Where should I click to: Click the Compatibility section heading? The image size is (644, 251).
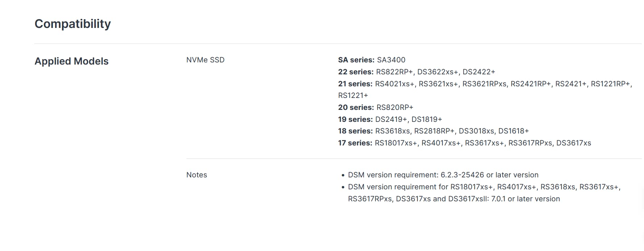click(72, 24)
